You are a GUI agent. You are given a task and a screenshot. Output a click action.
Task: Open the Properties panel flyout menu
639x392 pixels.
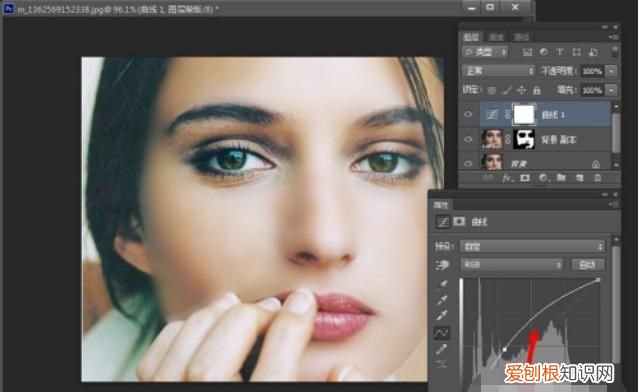[614, 205]
